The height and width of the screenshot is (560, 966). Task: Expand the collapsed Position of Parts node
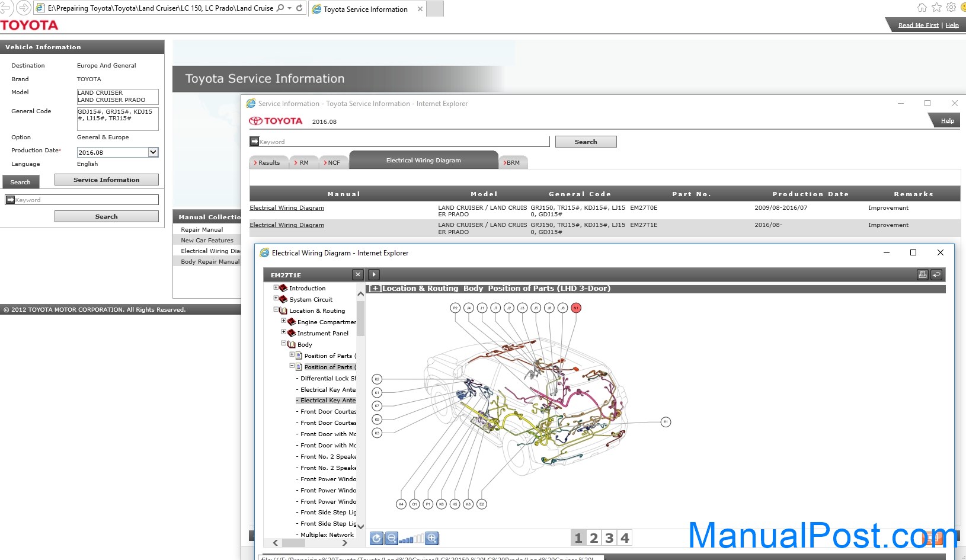(x=292, y=354)
